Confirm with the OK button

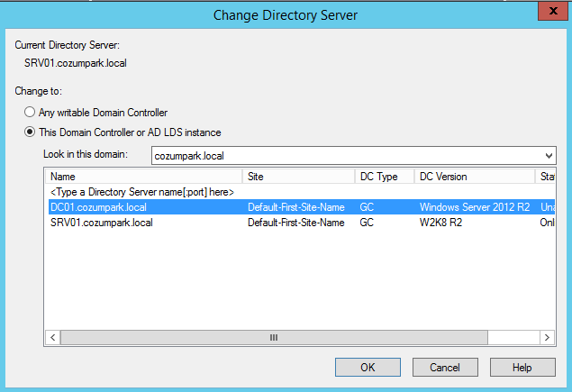368,367
